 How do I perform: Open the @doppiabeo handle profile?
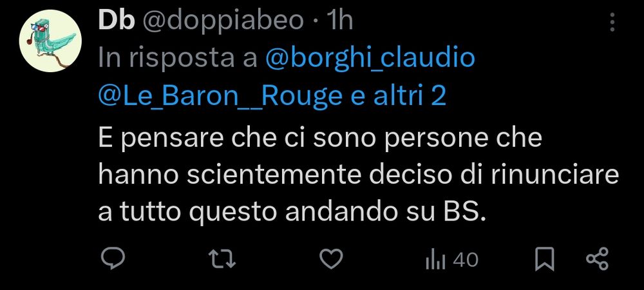(223, 21)
